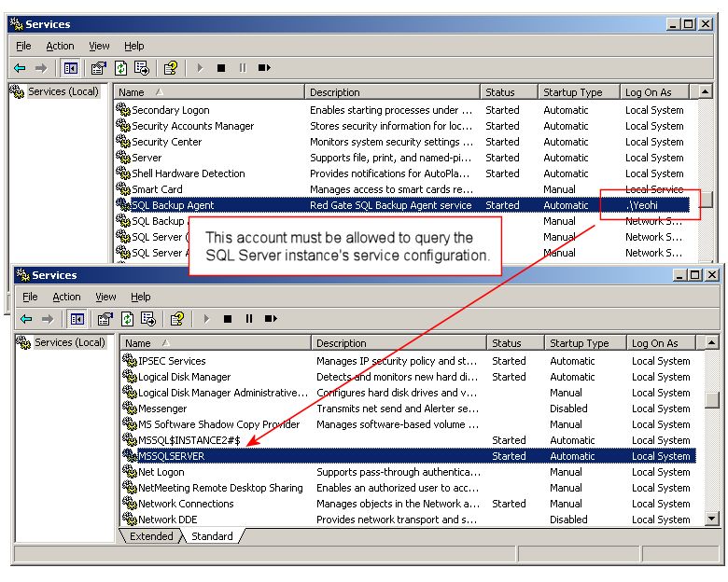Open File menu in bottom Services window
728x582 pixels.
(30, 297)
